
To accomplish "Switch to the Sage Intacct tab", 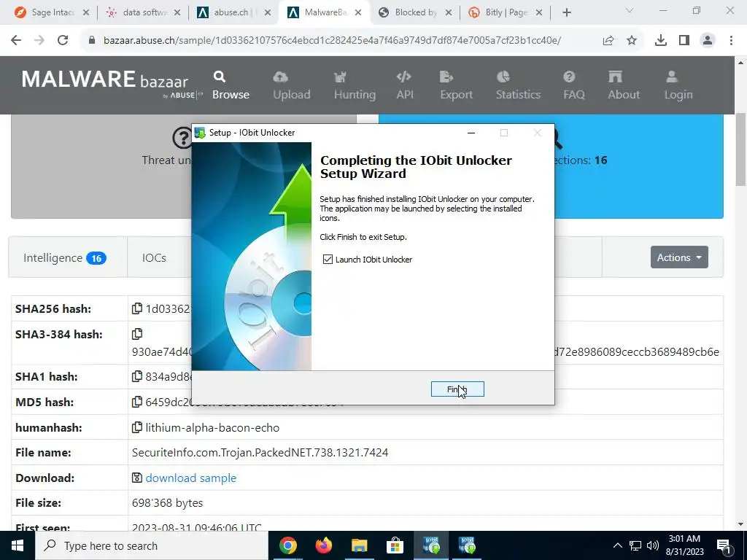I will (x=52, y=12).
